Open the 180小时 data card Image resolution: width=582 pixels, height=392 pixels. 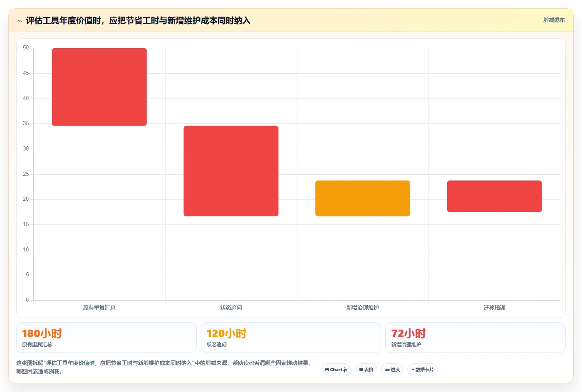106,338
